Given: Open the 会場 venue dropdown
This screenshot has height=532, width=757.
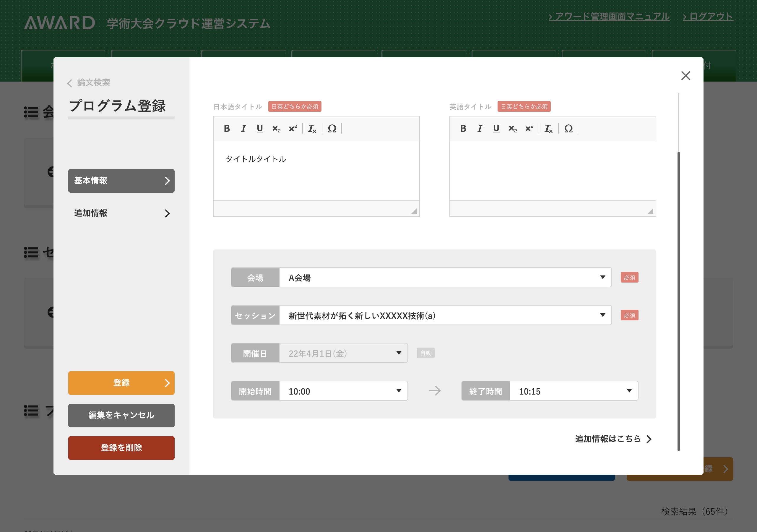Looking at the screenshot, I should tap(445, 277).
